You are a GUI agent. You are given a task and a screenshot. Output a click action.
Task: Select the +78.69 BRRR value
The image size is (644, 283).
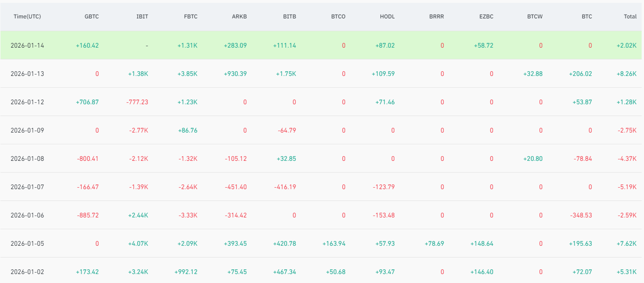coord(432,244)
